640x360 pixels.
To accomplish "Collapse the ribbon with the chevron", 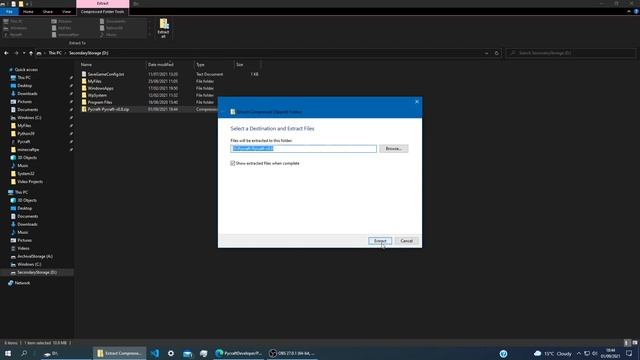I will 629,12.
